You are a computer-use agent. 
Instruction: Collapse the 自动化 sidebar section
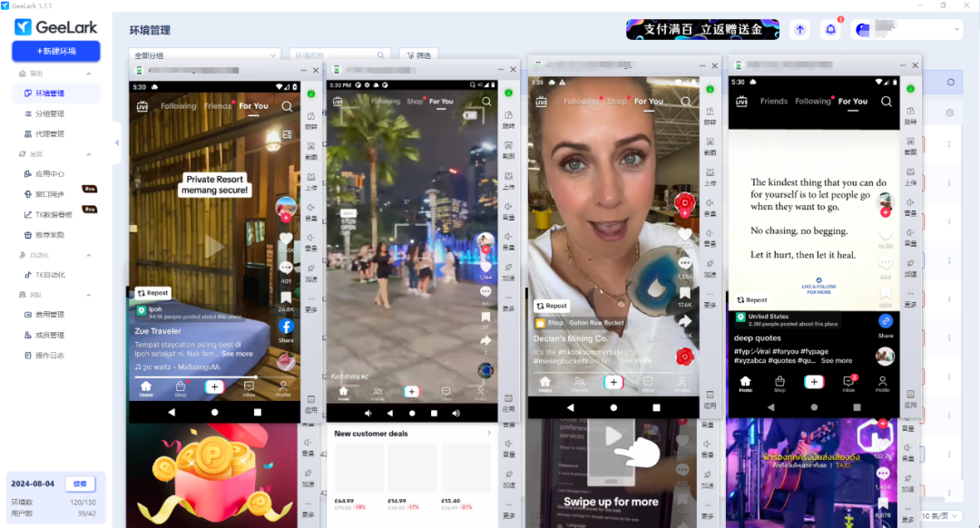click(88, 255)
